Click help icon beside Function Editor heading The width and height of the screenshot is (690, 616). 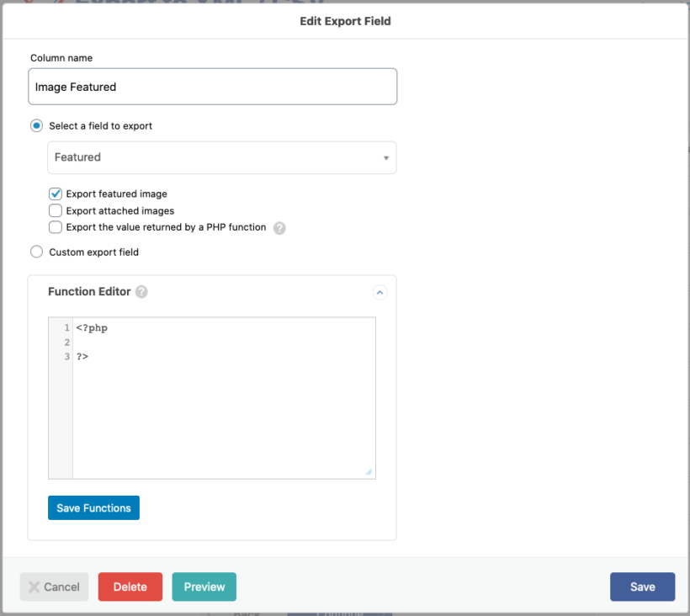pyautogui.click(x=141, y=292)
